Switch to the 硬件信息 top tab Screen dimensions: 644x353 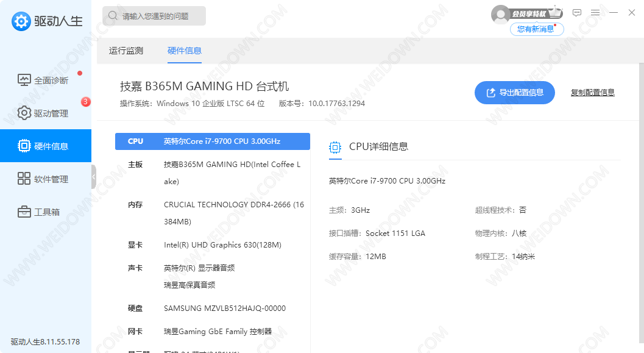click(185, 51)
